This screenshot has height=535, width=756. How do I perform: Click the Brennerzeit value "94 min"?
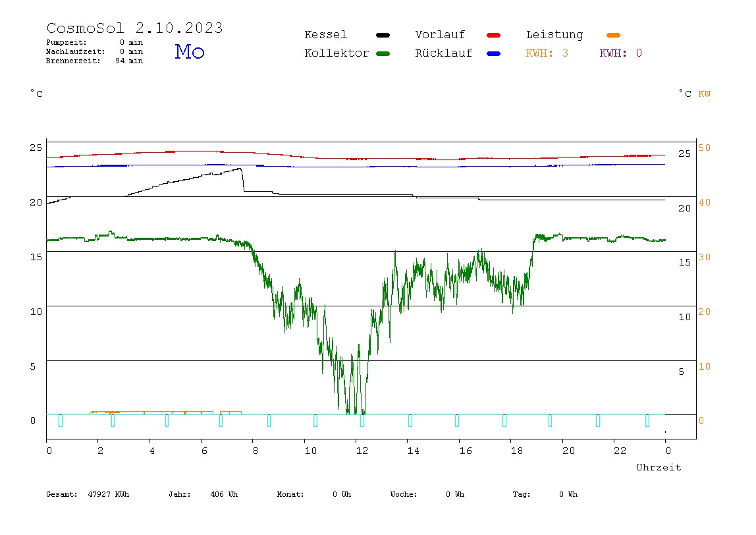click(129, 61)
